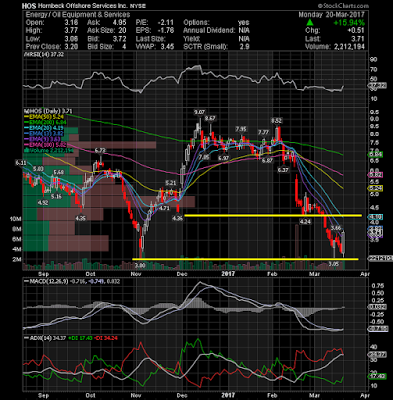Click the 10M volume axis label
This screenshot has width=393, height=400.
click(16, 219)
